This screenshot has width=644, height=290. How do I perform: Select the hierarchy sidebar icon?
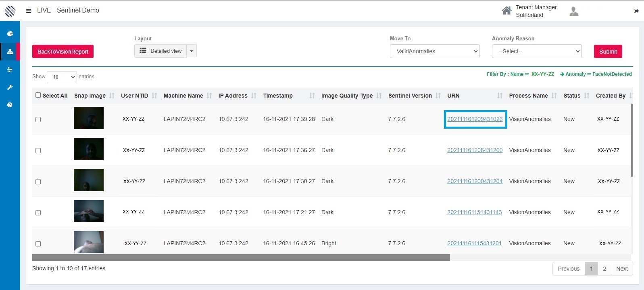tap(10, 52)
